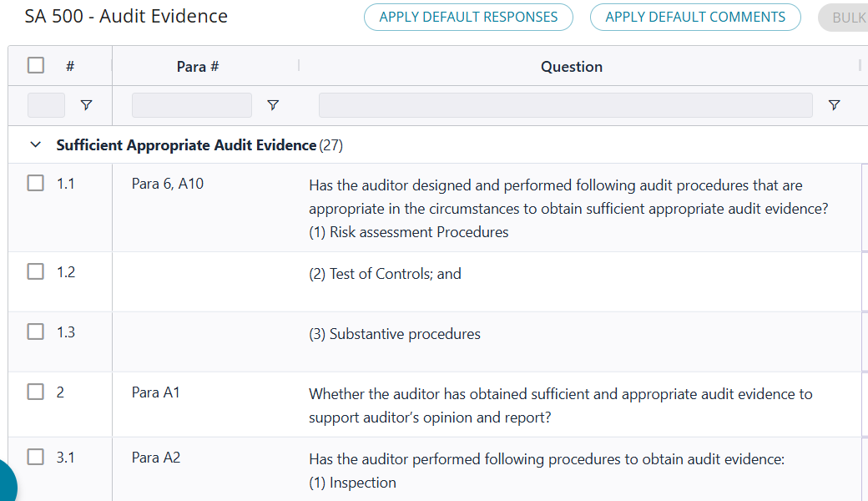
Task: Click the Question column header
Action: (571, 67)
